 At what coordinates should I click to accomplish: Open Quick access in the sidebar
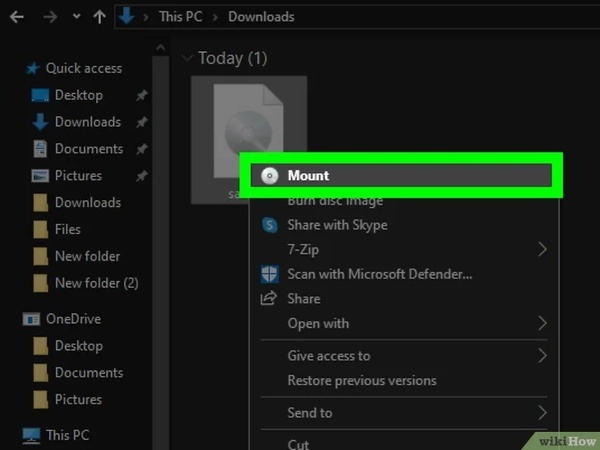pyautogui.click(x=84, y=68)
